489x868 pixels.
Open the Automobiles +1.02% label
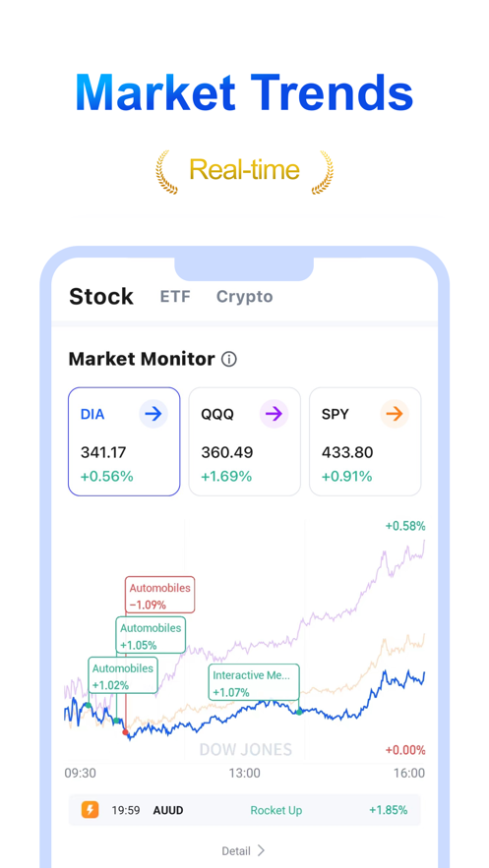tap(123, 674)
